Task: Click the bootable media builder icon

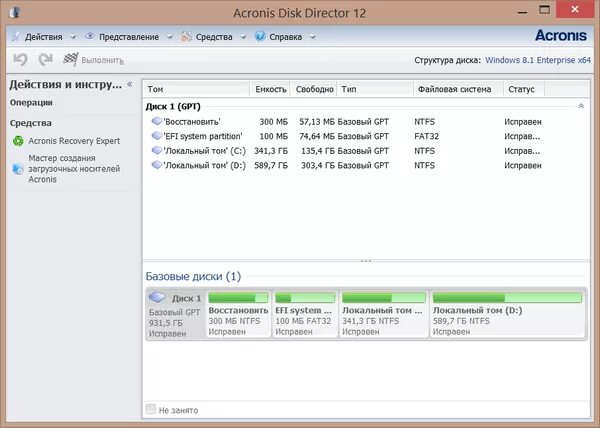Action: point(18,169)
